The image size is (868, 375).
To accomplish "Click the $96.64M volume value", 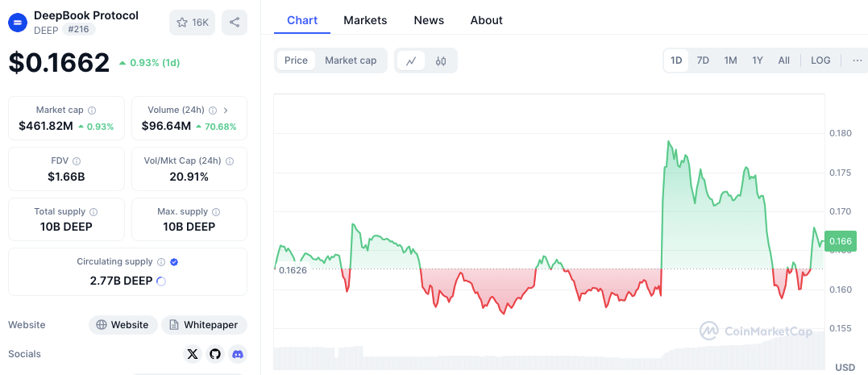I will [x=167, y=127].
